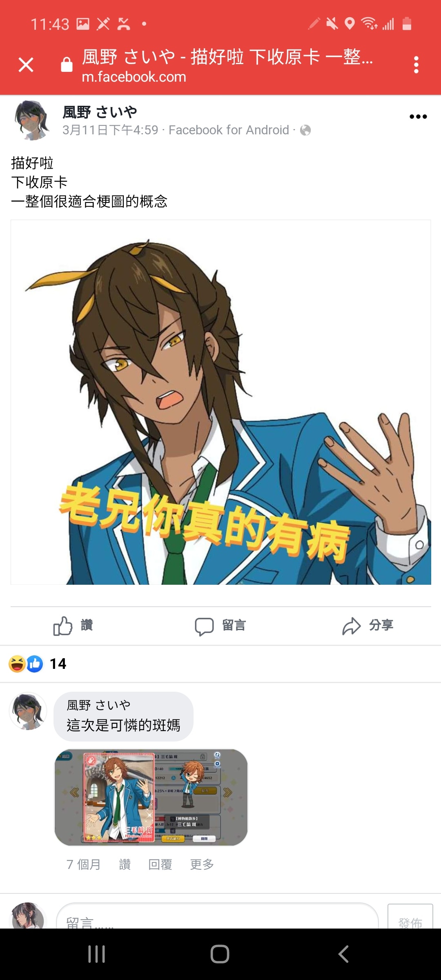This screenshot has height=980, width=441.
Task: Tap the Android home navigation button
Action: (x=220, y=954)
